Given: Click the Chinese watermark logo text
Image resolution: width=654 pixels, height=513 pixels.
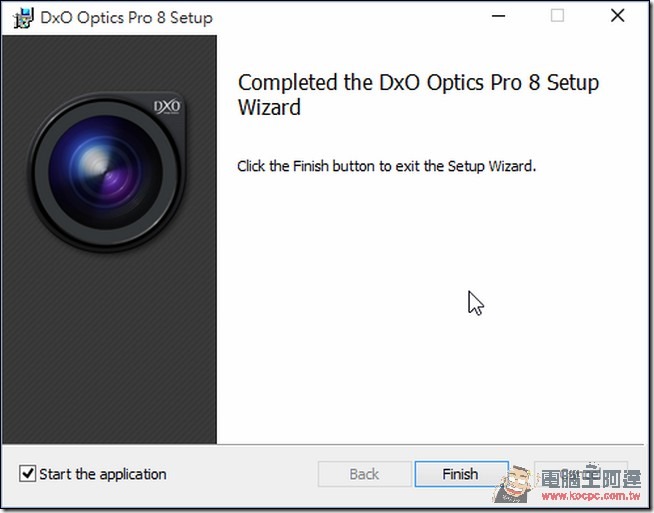Looking at the screenshot, I should (x=591, y=478).
